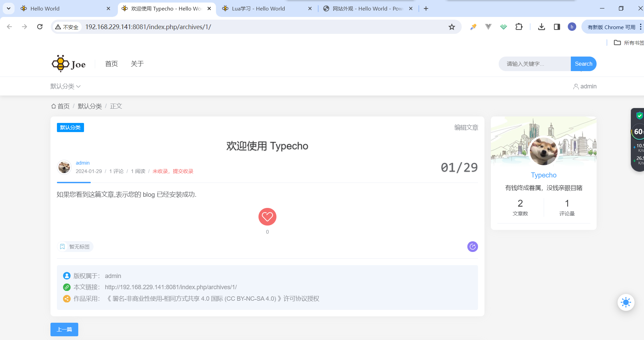The height and width of the screenshot is (340, 644).
Task: Click the V-shaped Vue extension icon
Action: pos(488,27)
